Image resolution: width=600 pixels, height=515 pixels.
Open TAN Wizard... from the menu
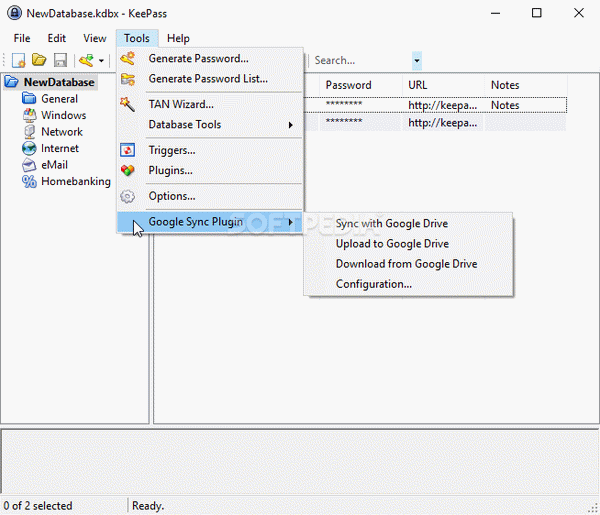click(210, 104)
